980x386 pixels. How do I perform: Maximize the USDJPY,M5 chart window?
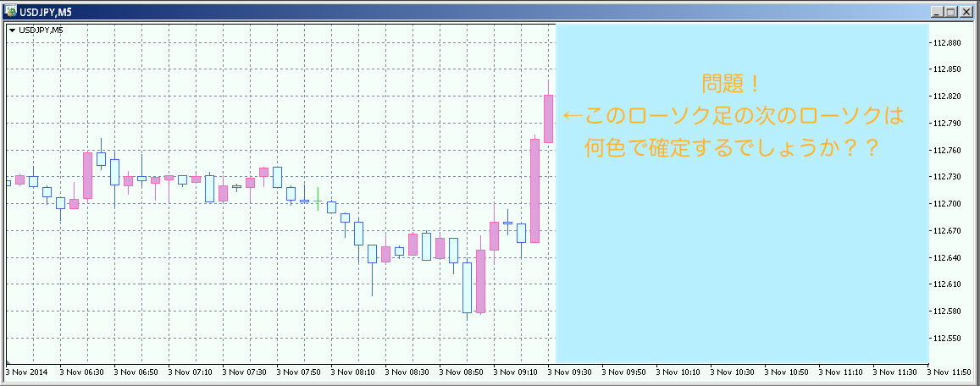[951, 11]
